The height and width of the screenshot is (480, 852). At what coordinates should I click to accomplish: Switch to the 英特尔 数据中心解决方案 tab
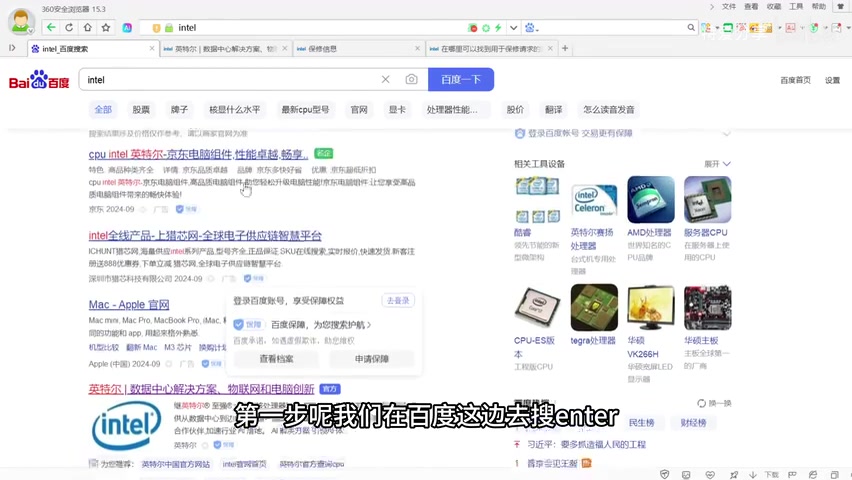pos(225,48)
